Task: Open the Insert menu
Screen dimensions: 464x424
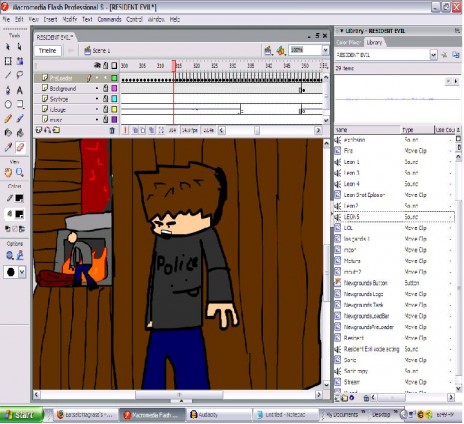Action: tap(50, 19)
